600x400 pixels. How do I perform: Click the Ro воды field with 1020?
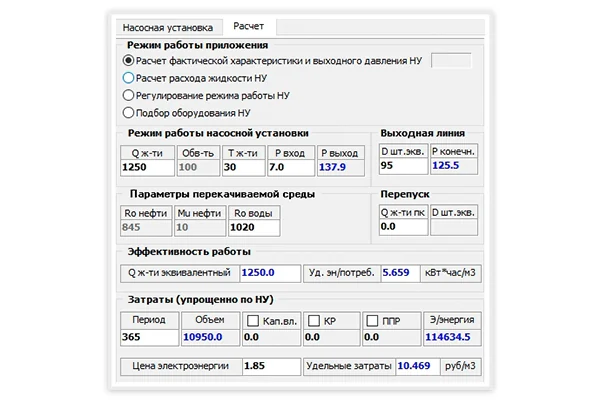click(254, 227)
